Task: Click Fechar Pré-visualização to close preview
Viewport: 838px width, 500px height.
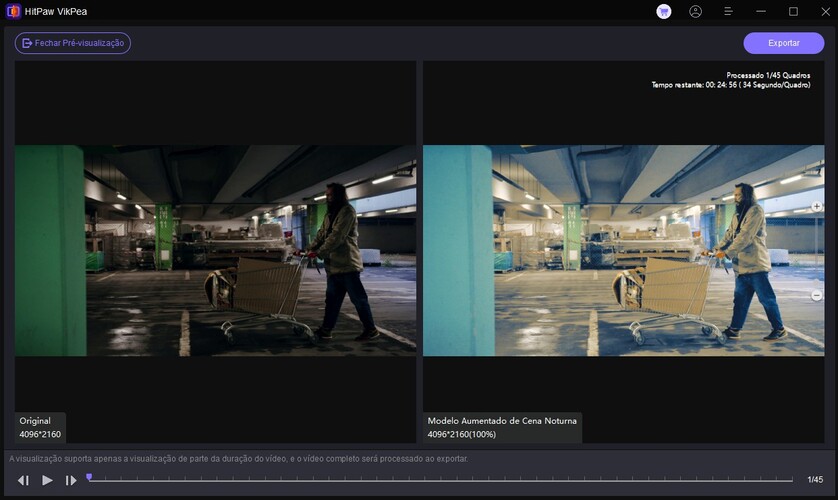Action: pos(73,43)
